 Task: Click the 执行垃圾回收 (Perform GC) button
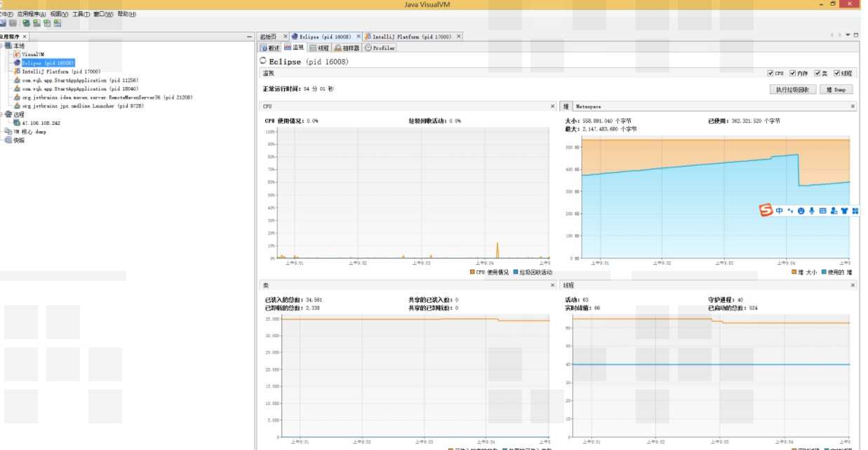[793, 90]
